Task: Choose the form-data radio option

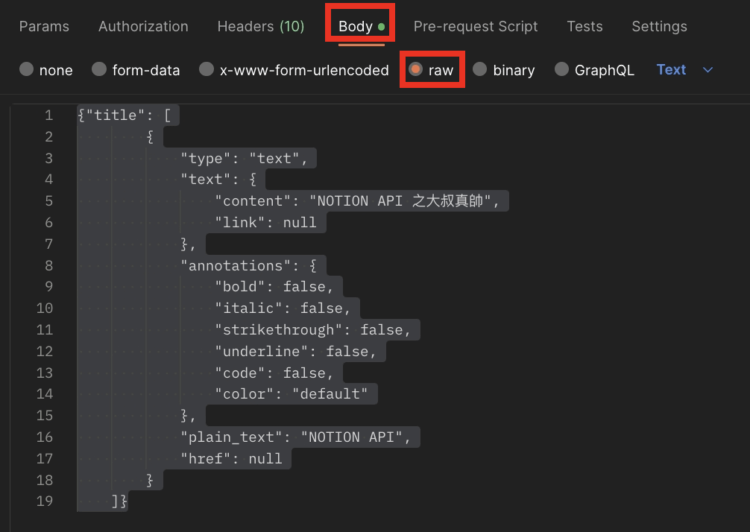Action: pos(100,70)
